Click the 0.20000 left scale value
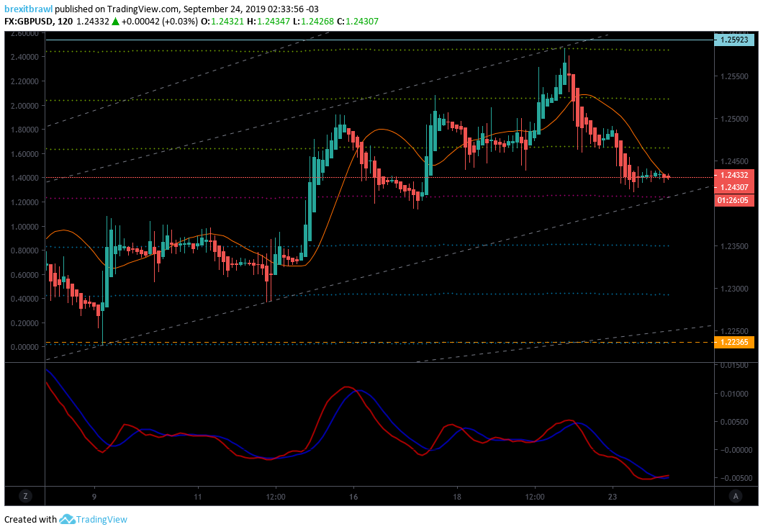763x532 pixels. (x=24, y=323)
